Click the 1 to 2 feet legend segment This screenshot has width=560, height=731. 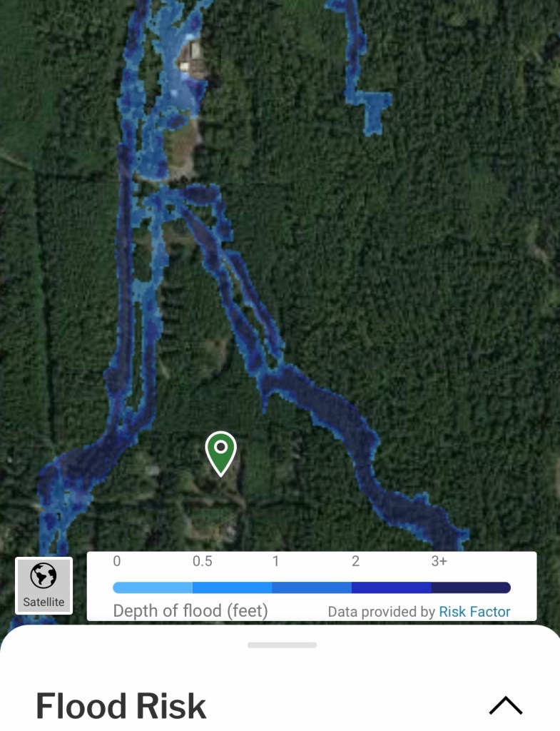click(312, 588)
